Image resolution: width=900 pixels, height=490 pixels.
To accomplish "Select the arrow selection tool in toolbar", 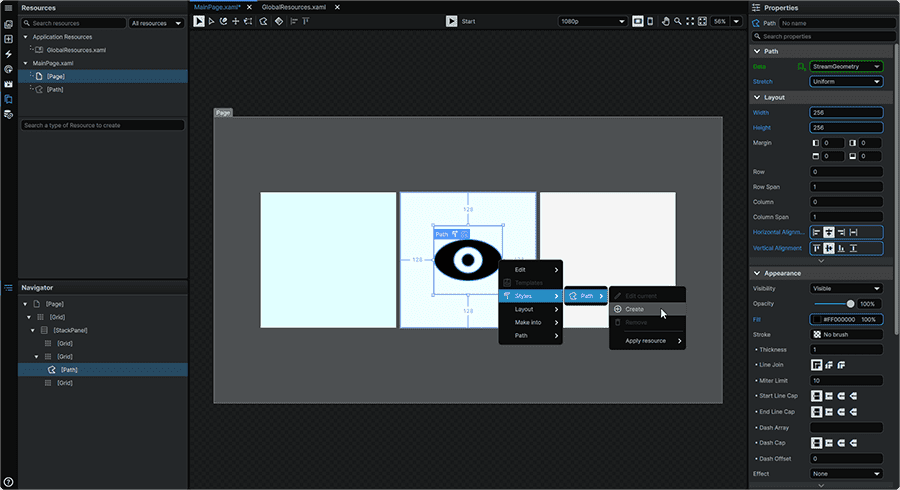I will coord(199,21).
